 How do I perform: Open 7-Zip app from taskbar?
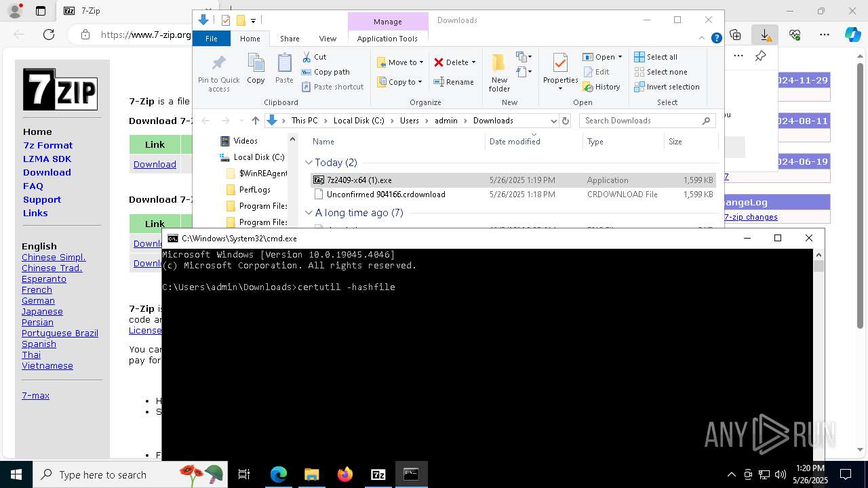point(378,474)
